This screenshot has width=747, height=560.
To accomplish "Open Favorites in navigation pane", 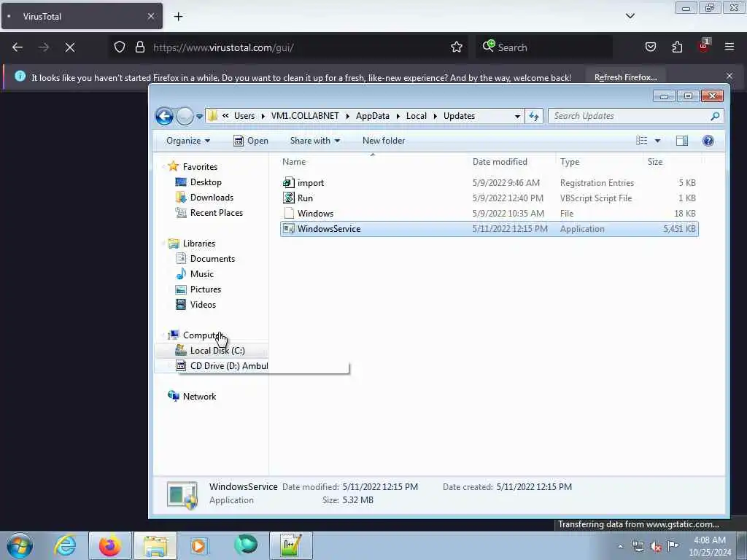I will pos(200,167).
